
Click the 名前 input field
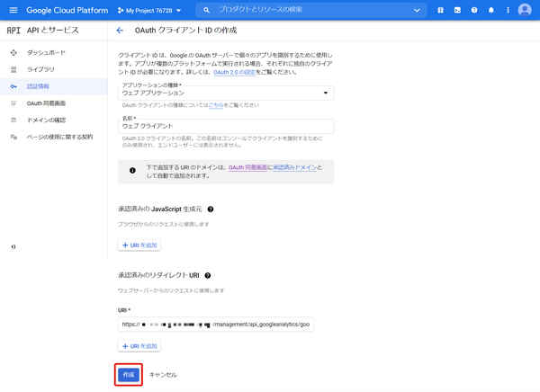click(x=226, y=126)
